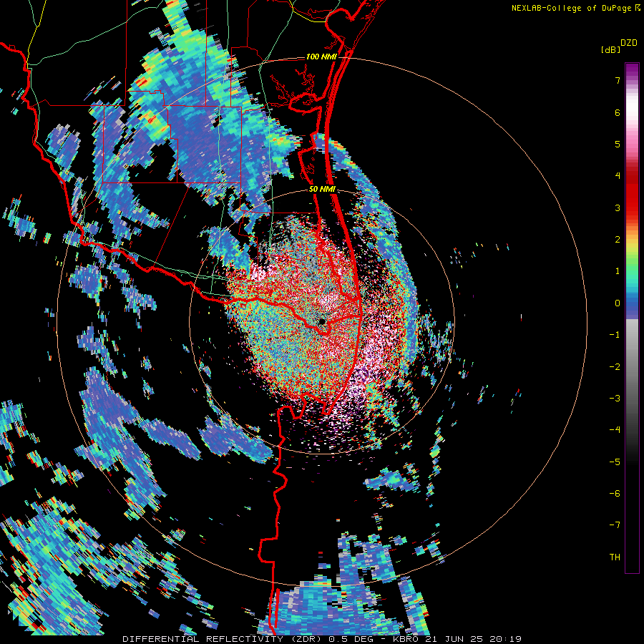Select the 1 dB scale value
This screenshot has height=644, width=644.
(618, 271)
